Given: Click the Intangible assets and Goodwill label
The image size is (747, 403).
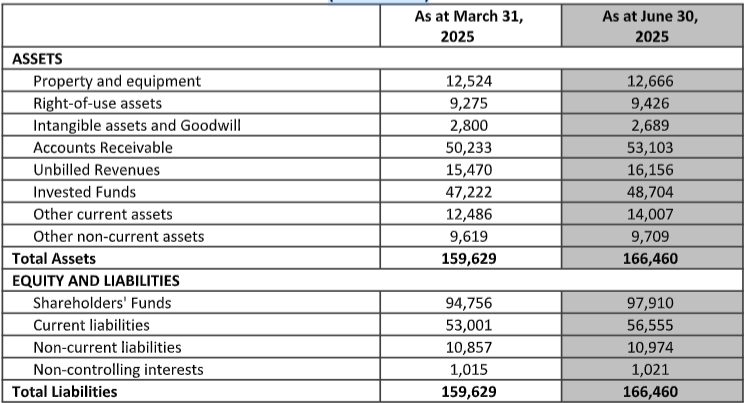Looking at the screenshot, I should (137, 125).
